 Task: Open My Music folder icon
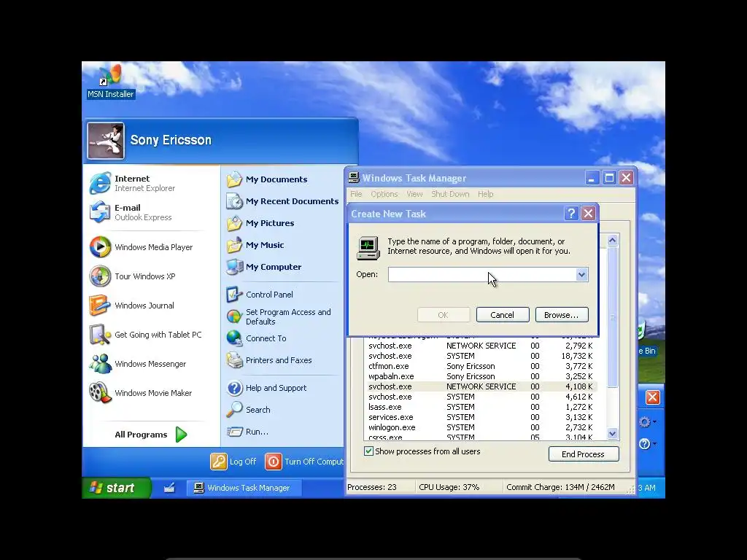click(234, 245)
